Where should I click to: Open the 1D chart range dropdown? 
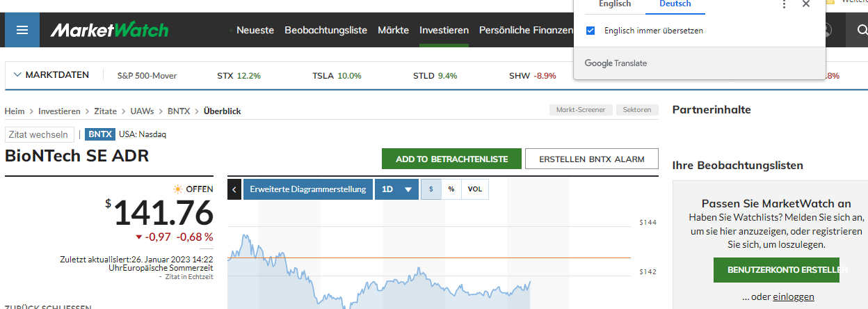pyautogui.click(x=396, y=189)
